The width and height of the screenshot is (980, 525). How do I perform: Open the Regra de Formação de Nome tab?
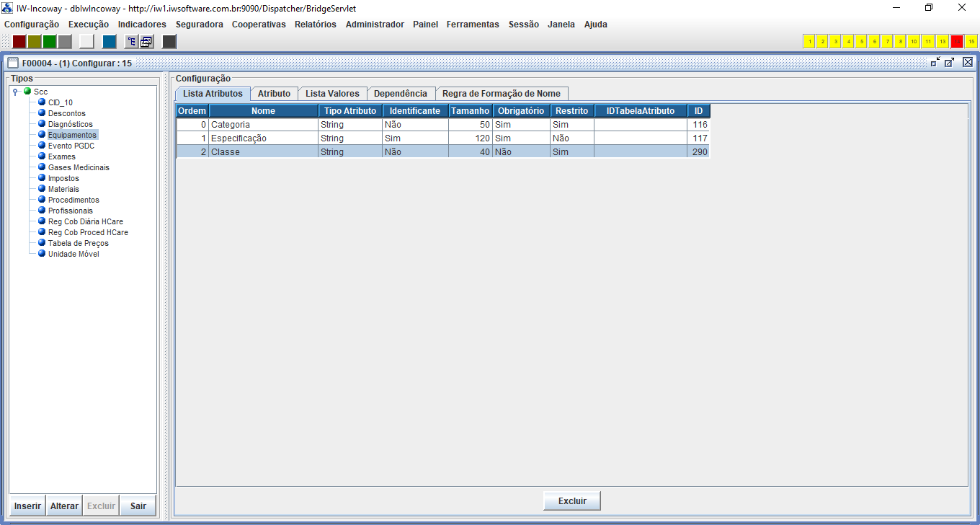pos(502,94)
